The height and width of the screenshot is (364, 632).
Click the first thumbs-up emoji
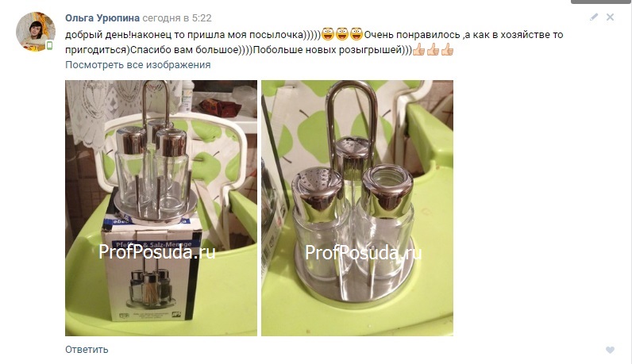tap(418, 50)
